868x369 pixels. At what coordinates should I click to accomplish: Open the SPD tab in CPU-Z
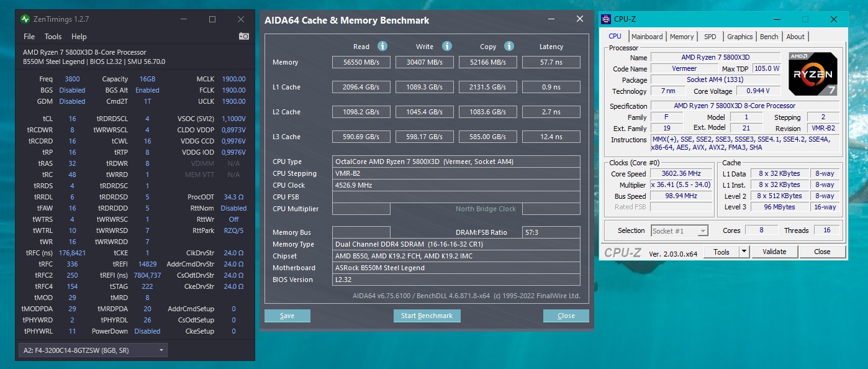click(710, 37)
